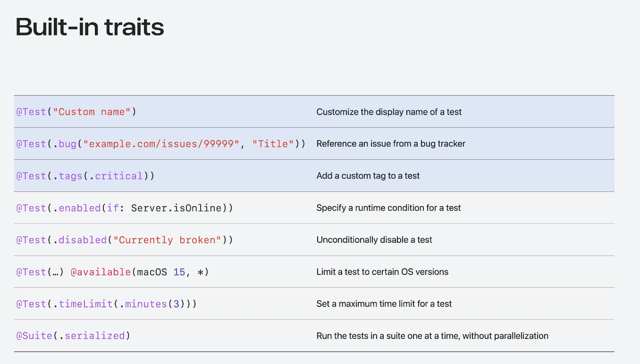Click "Run the tests in a suite one at a time" text
Image resolution: width=640 pixels, height=364 pixels.
pyautogui.click(x=432, y=336)
